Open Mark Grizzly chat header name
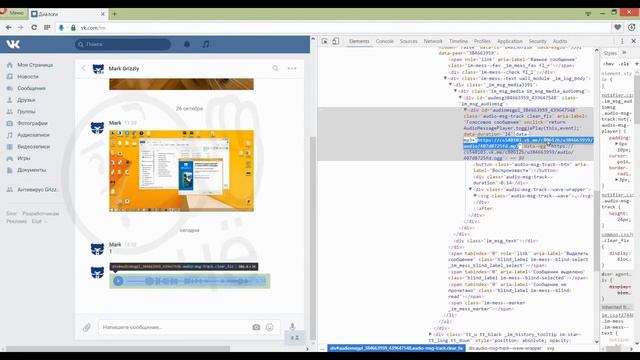 coord(124,69)
